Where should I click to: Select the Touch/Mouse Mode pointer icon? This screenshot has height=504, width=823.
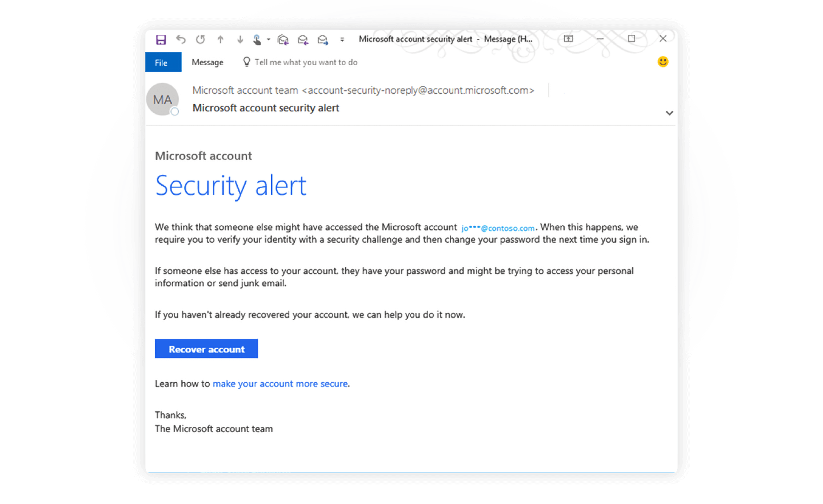[x=258, y=39]
